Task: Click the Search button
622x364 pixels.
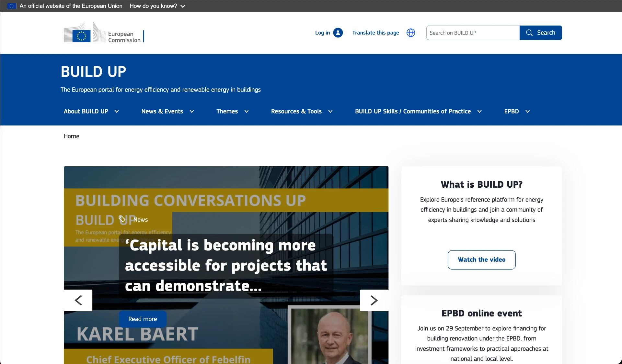Action: click(x=541, y=33)
